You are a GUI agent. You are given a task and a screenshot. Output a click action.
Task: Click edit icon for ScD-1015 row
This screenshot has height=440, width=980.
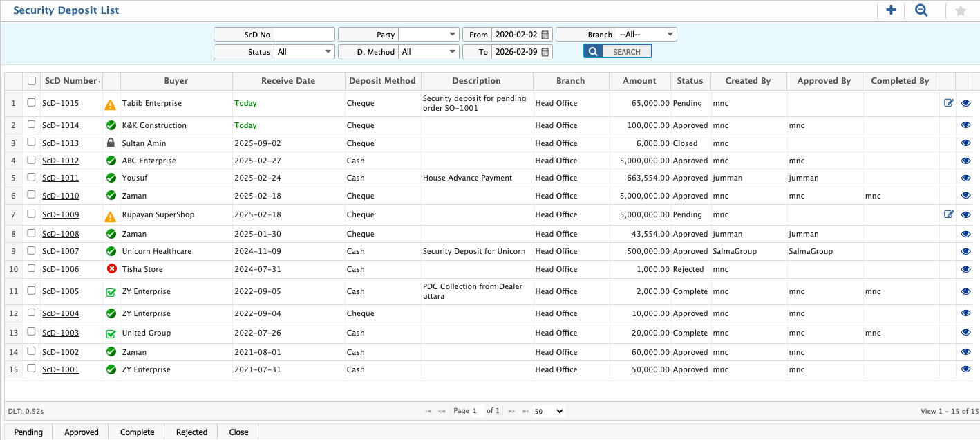point(949,103)
